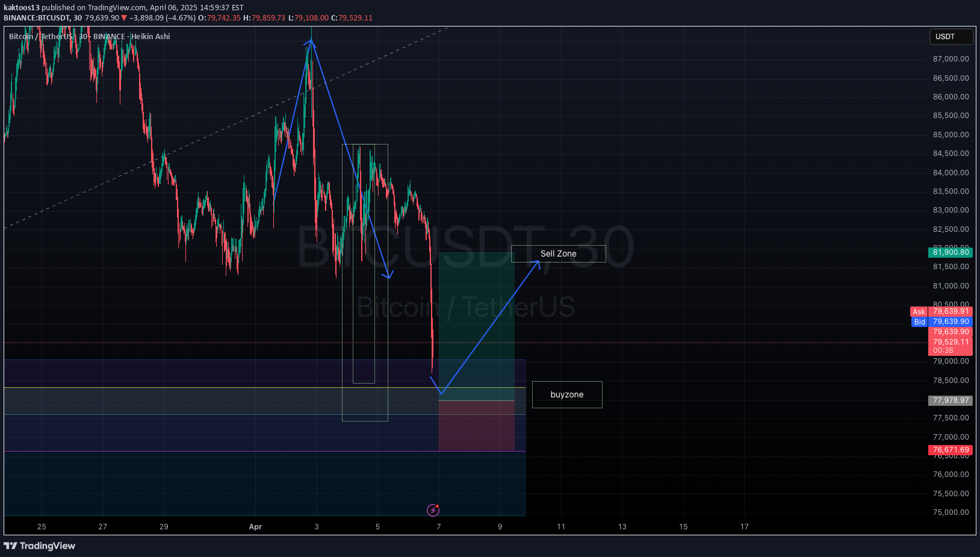
Task: Click the open value O:79,742.35
Action: coord(220,18)
